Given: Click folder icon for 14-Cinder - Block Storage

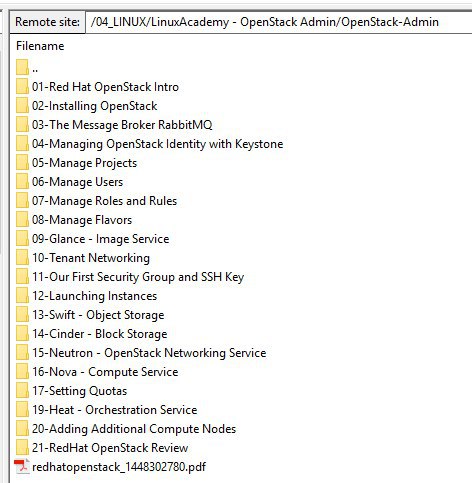Looking at the screenshot, I should pos(22,334).
